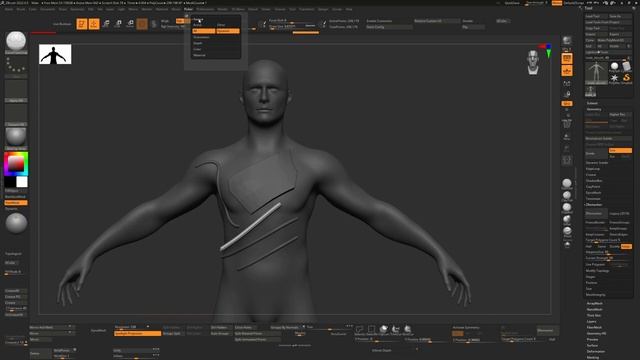This screenshot has width=640, height=360.
Task: Collapse the Geometry section
Action: [594, 109]
